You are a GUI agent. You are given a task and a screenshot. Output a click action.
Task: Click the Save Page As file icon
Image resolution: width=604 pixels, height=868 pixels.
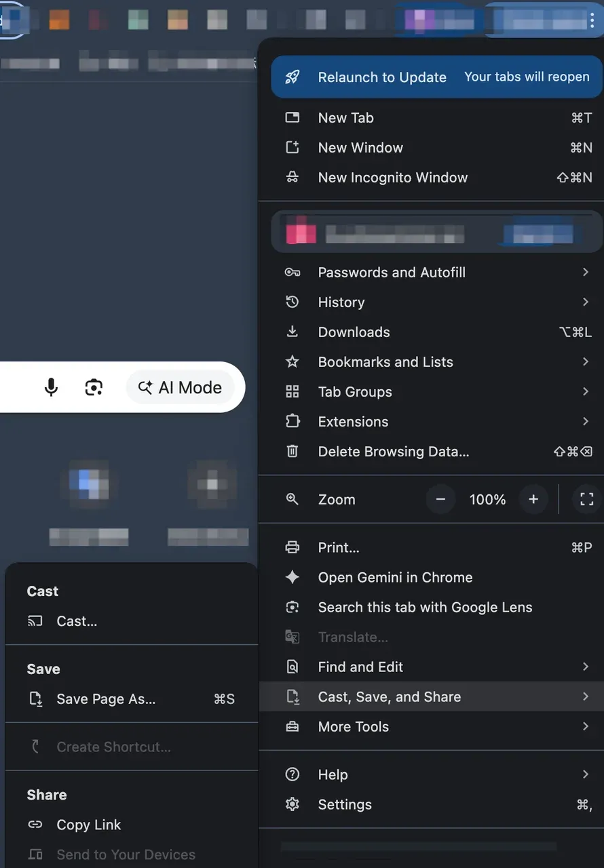point(35,699)
